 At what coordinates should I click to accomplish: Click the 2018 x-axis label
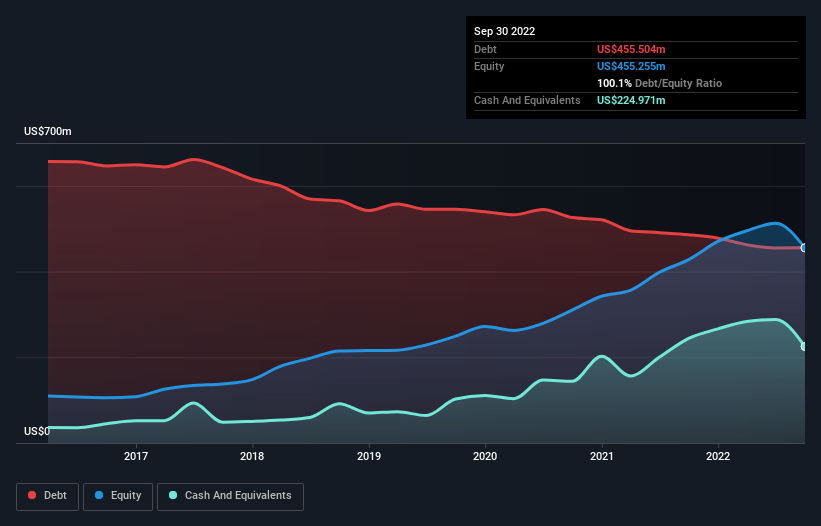(252, 456)
